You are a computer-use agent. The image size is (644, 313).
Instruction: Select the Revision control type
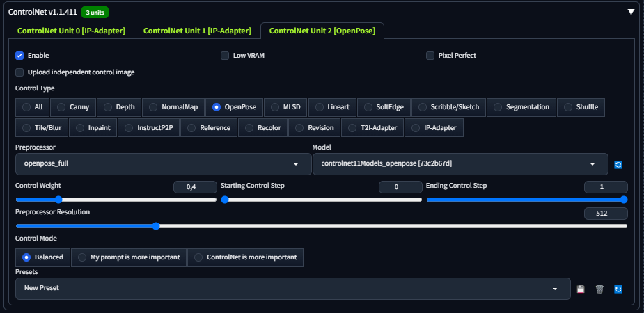click(x=314, y=127)
